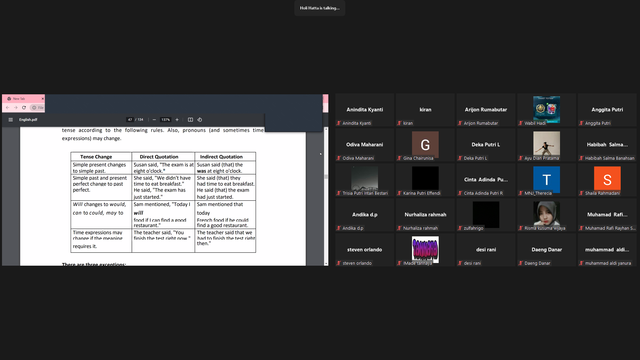Select Shaila Rahmadani's orange S avatar
This screenshot has height=360, width=640.
pos(607,180)
